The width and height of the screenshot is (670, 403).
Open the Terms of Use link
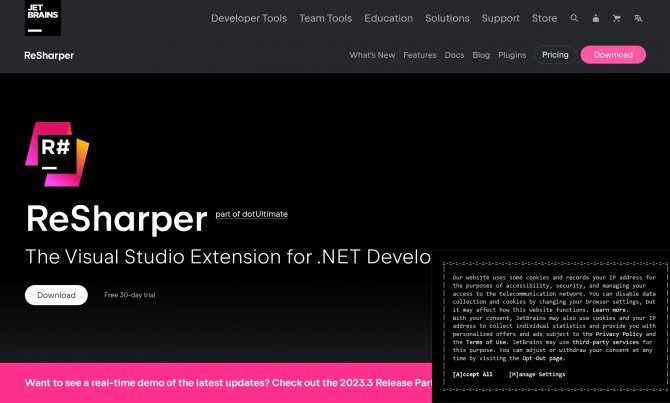pyautogui.click(x=486, y=342)
